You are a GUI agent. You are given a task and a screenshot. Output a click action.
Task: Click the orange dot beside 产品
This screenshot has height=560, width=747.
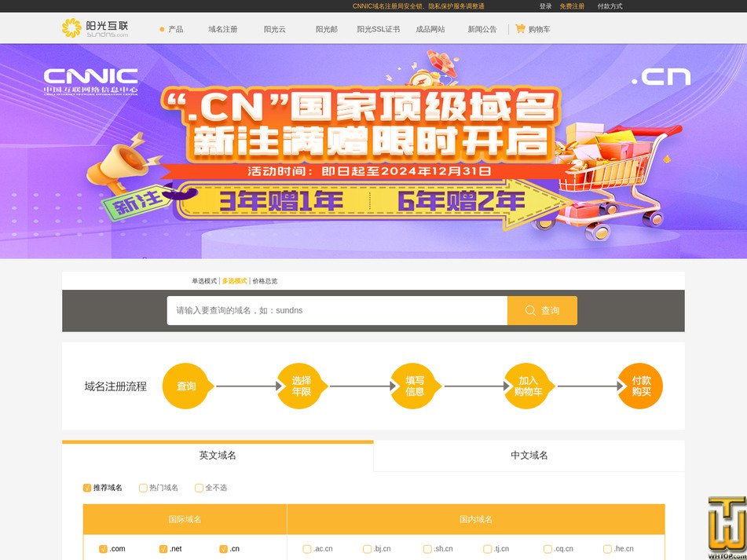coord(162,29)
